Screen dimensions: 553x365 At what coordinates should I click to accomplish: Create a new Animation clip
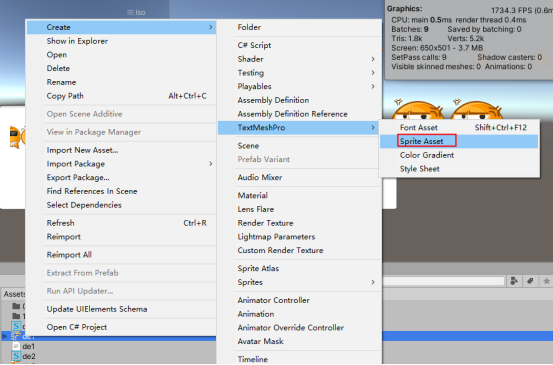click(x=299, y=314)
